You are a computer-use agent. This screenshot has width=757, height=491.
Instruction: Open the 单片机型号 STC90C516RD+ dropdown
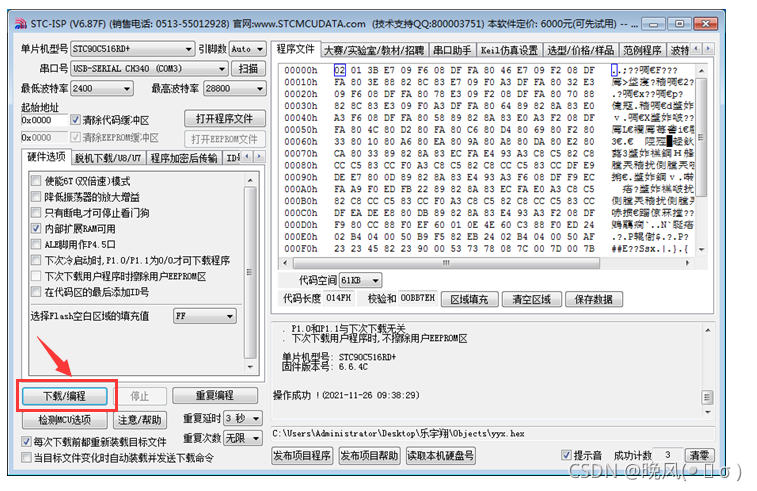(x=133, y=49)
